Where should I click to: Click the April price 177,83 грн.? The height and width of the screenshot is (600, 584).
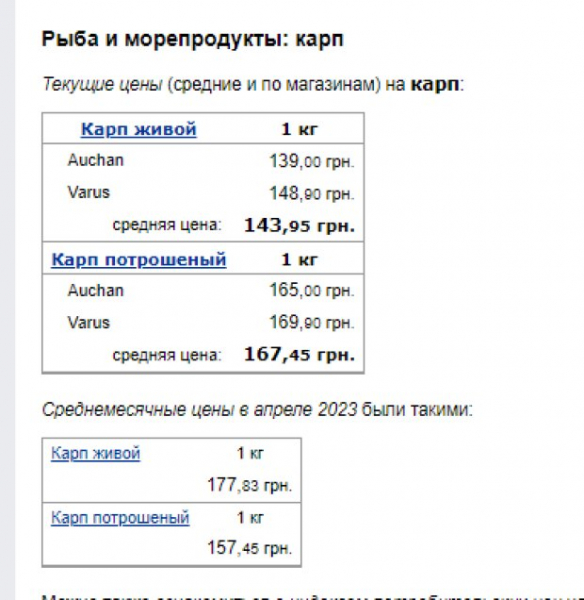pos(250,485)
